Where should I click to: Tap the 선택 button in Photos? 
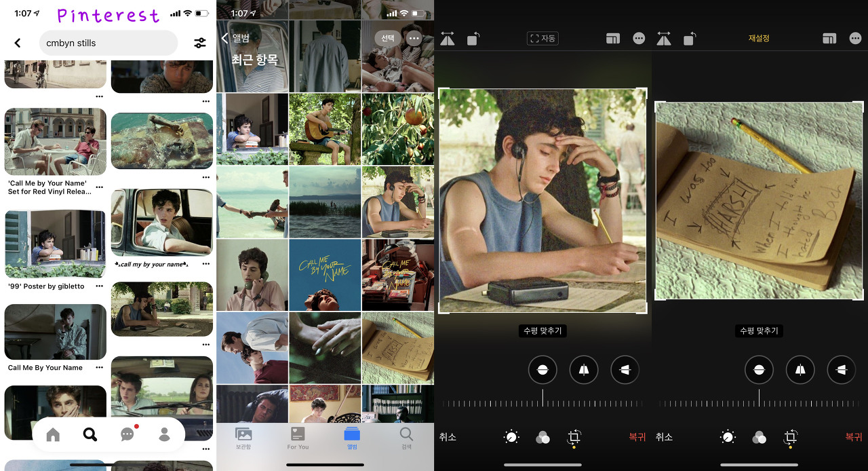click(x=387, y=38)
